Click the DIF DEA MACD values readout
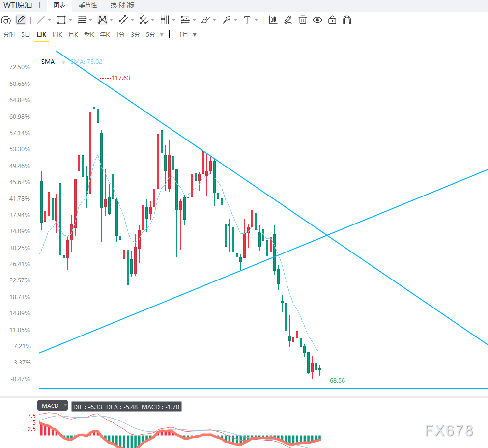 (126, 407)
